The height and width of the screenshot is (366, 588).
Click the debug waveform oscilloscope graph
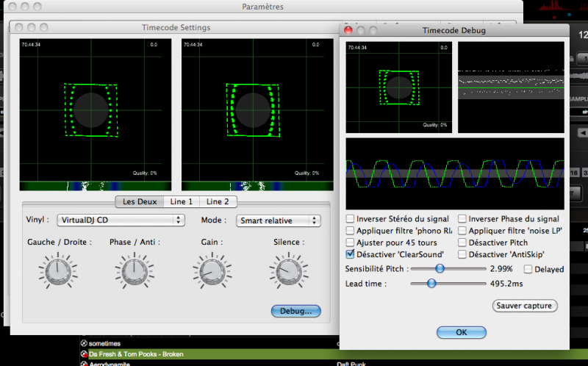click(x=455, y=173)
